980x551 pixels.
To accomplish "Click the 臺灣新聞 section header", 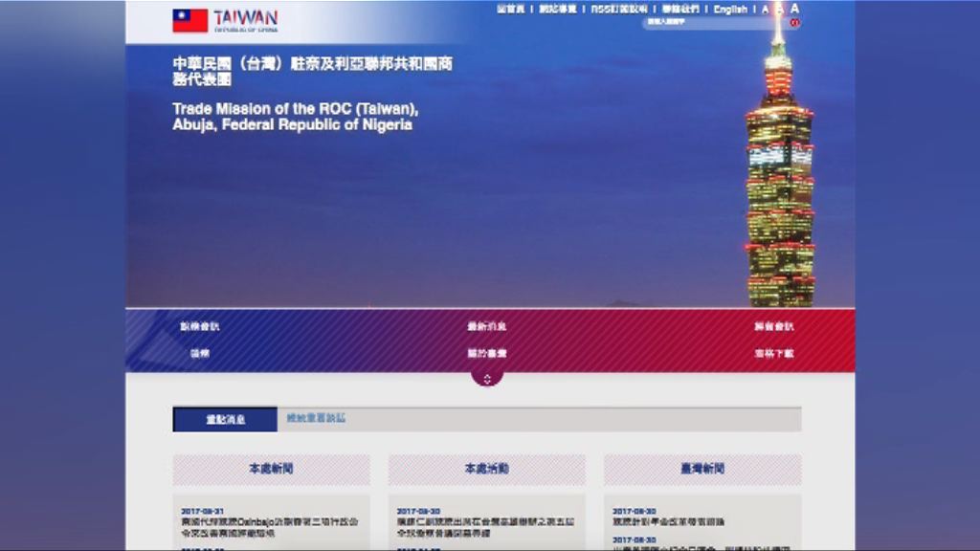I will click(x=702, y=469).
